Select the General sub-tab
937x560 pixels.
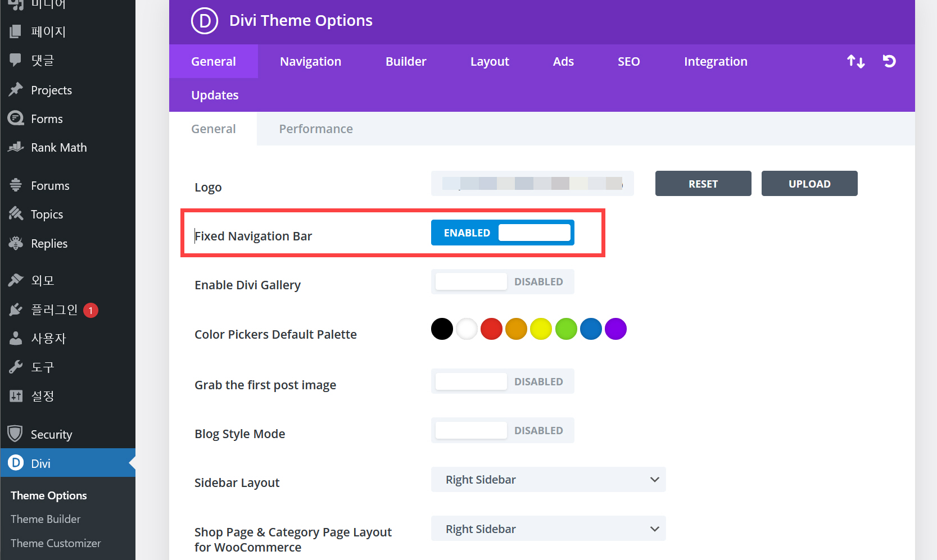tap(214, 129)
